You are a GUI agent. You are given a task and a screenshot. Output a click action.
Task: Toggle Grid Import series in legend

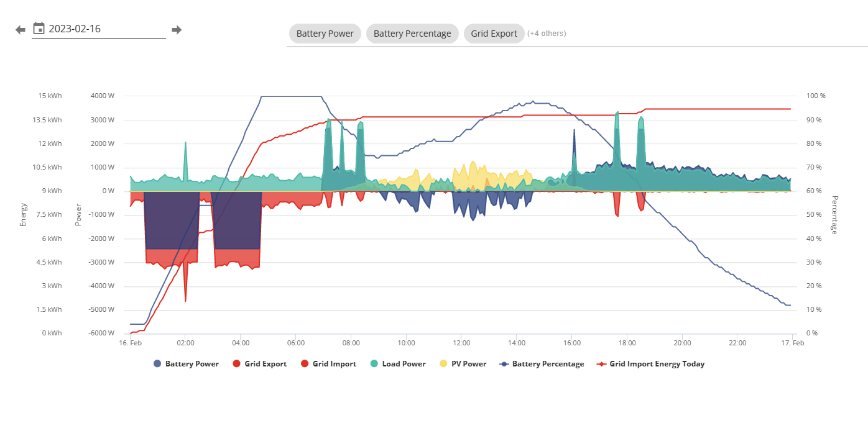(x=328, y=364)
